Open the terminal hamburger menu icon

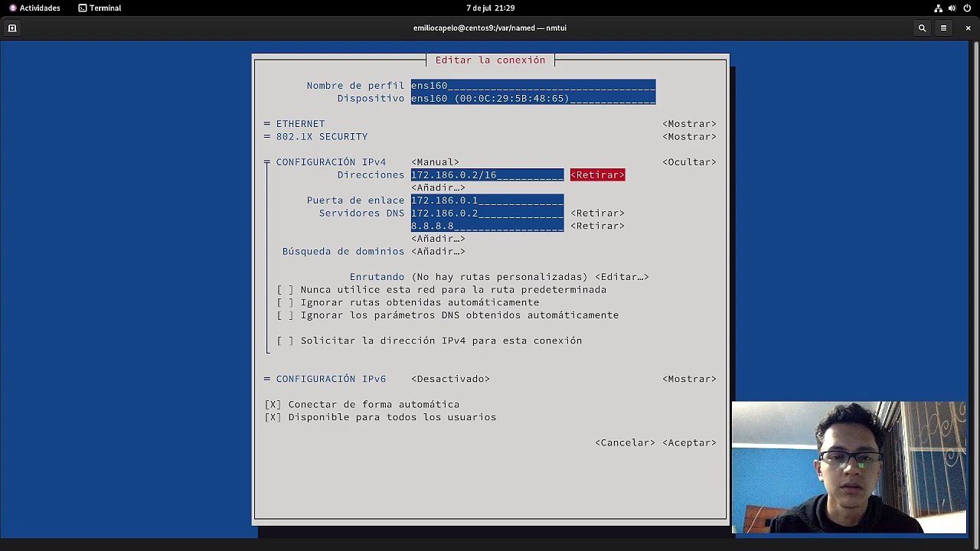[943, 28]
